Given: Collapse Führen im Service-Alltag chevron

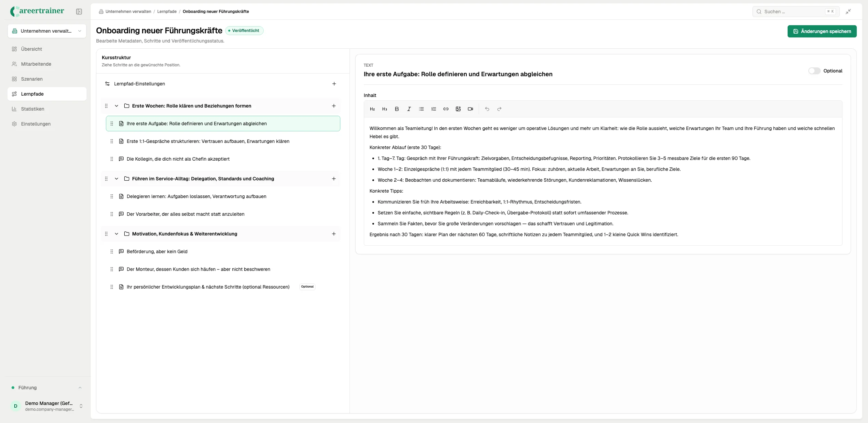Looking at the screenshot, I should pos(117,179).
